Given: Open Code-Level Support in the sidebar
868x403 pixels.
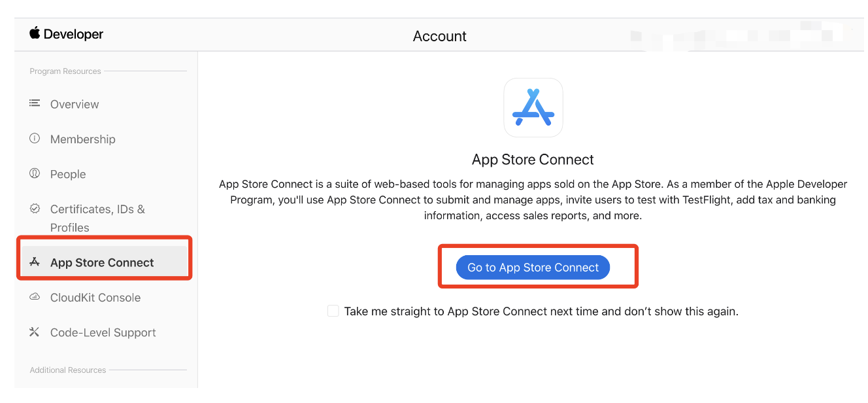Looking at the screenshot, I should (x=105, y=332).
